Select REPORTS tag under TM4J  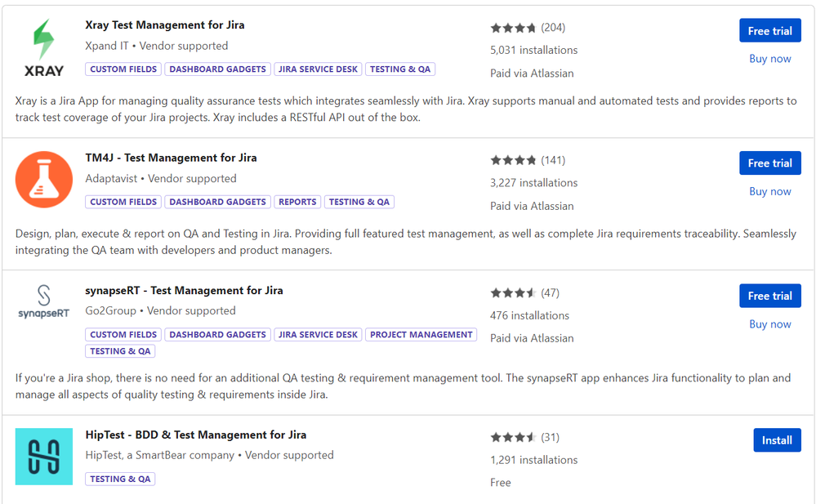click(297, 202)
